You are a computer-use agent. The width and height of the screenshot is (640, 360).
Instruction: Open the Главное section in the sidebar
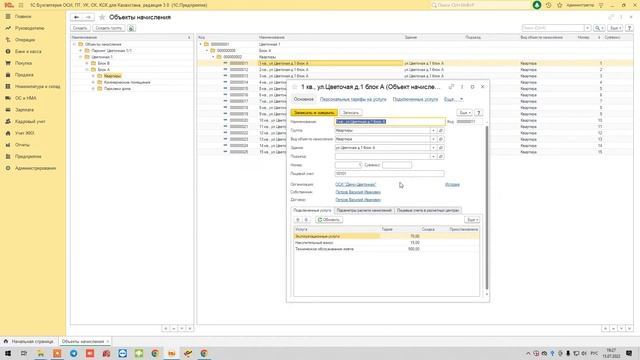coord(23,16)
